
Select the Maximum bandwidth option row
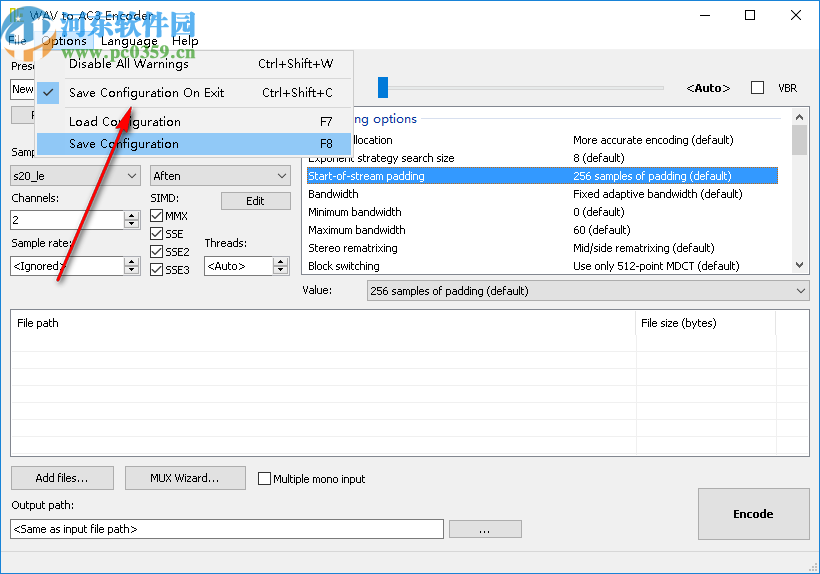point(542,230)
